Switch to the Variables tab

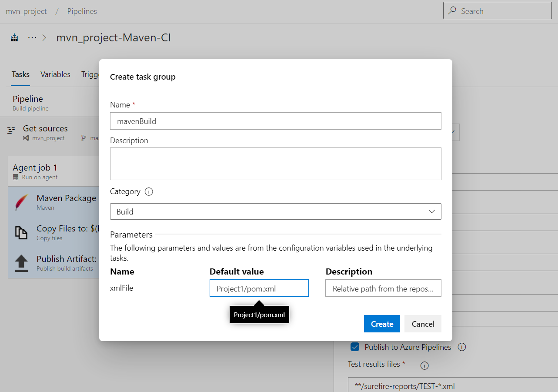[55, 74]
